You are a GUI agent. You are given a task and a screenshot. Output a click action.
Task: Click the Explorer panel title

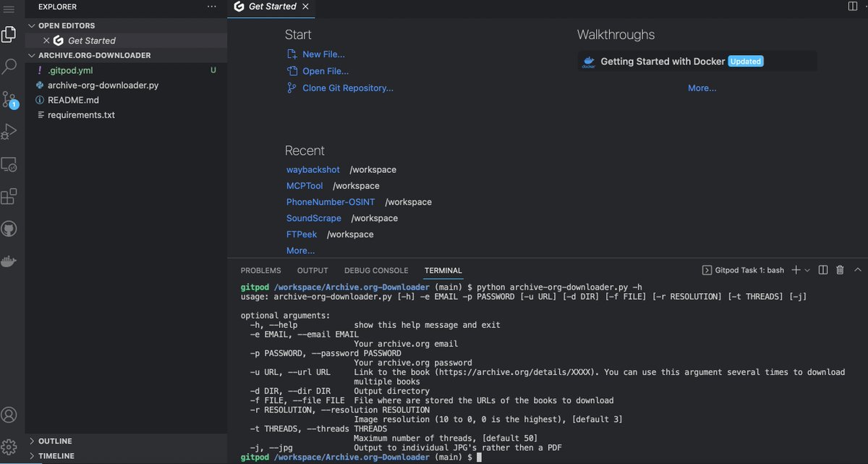click(58, 7)
